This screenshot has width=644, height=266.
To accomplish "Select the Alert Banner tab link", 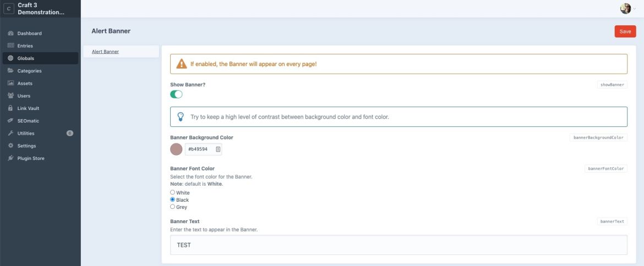I will click(105, 52).
